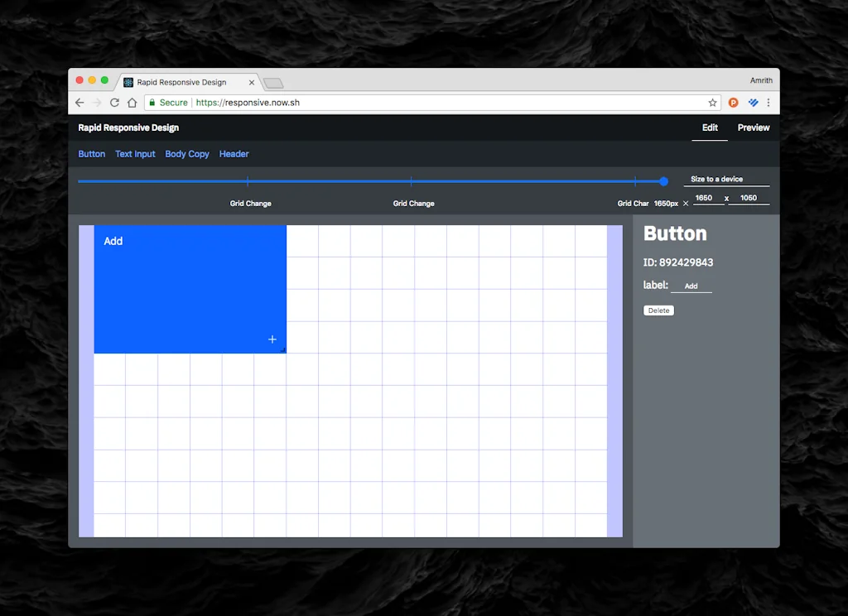Click the Secure badge in the address bar
The height and width of the screenshot is (616, 848).
coord(167,102)
